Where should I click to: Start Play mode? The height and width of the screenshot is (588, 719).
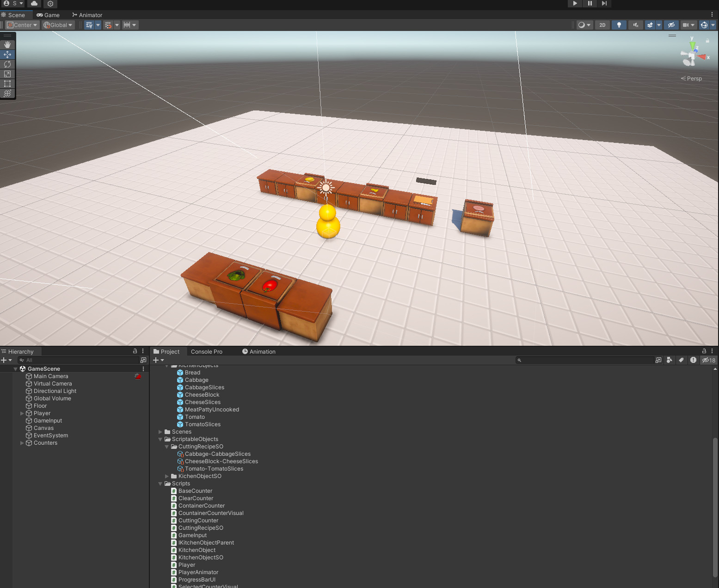coord(575,3)
